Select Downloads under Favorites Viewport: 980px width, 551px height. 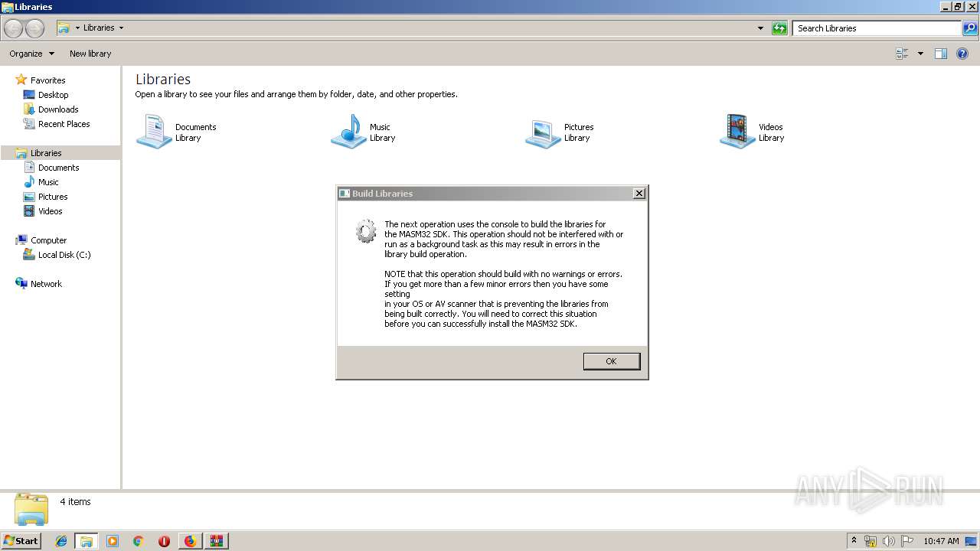[58, 109]
